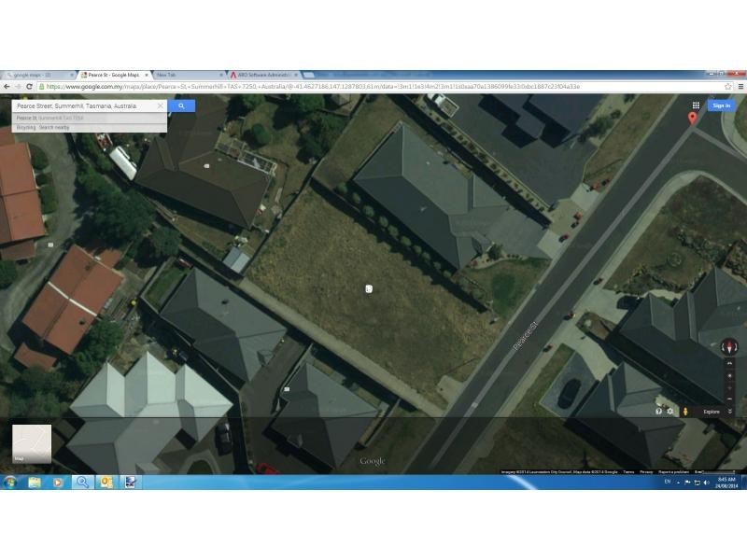Screen dimensions: 747x560
Task: Open map settings gear
Action: click(670, 412)
